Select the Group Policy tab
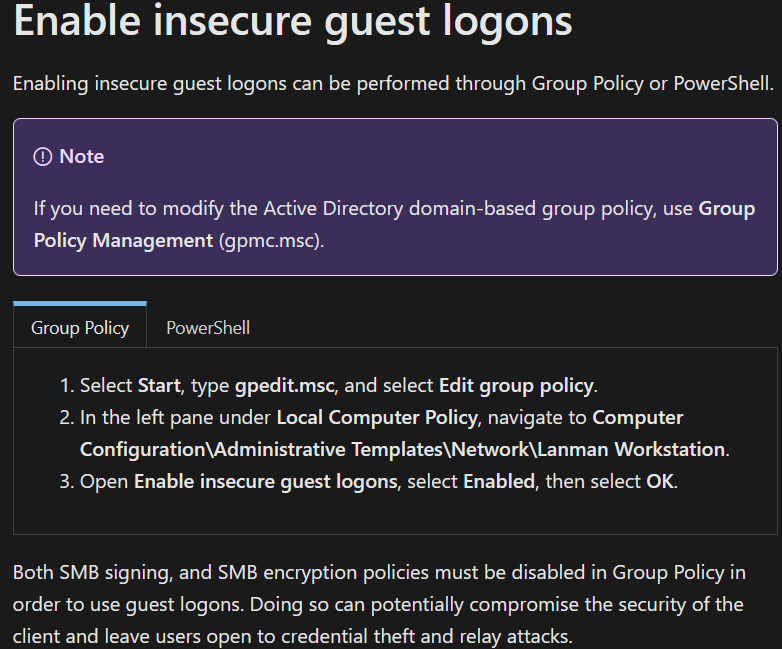Viewport: 782px width, 649px height. [x=80, y=328]
